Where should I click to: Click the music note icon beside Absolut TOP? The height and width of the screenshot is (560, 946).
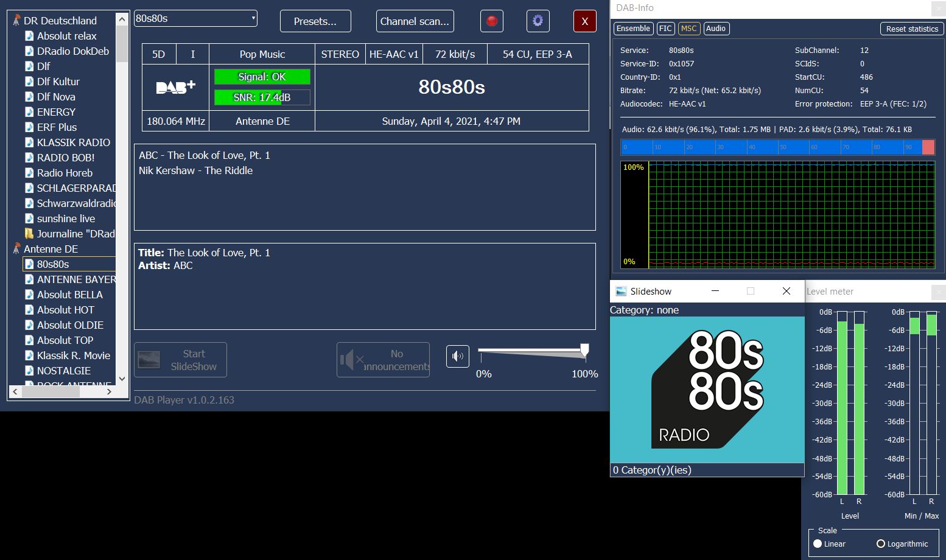tap(29, 340)
